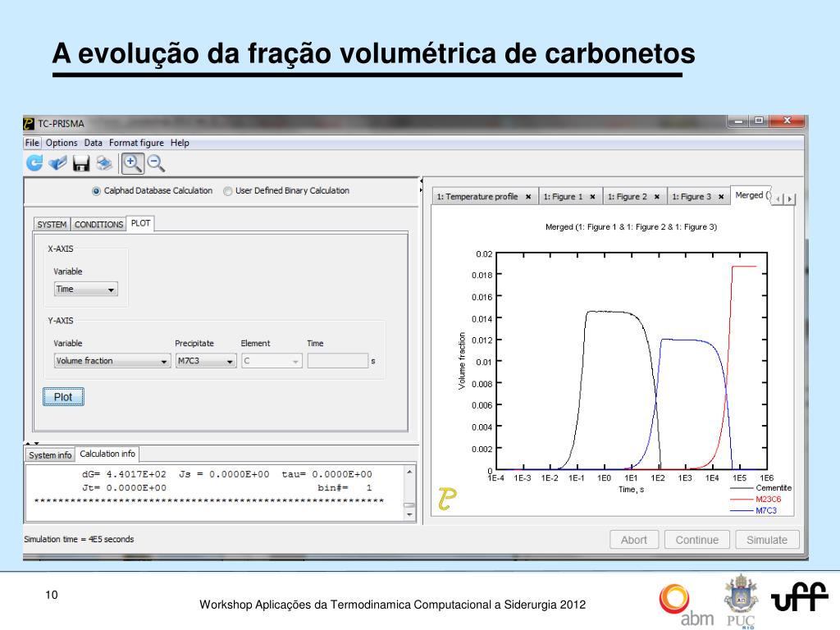This screenshot has width=840, height=630.
Task: Open the Options menu
Action: click(62, 143)
